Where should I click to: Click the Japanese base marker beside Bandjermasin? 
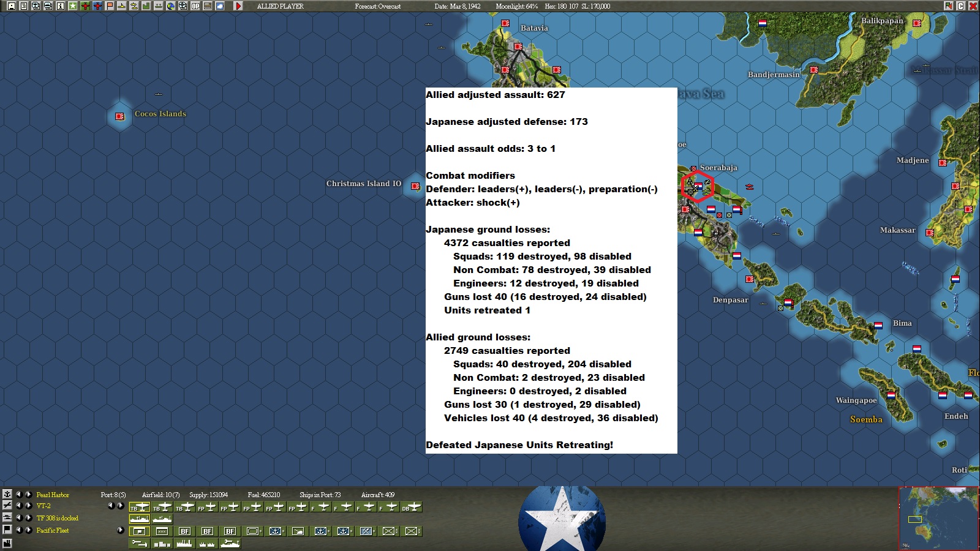(814, 70)
